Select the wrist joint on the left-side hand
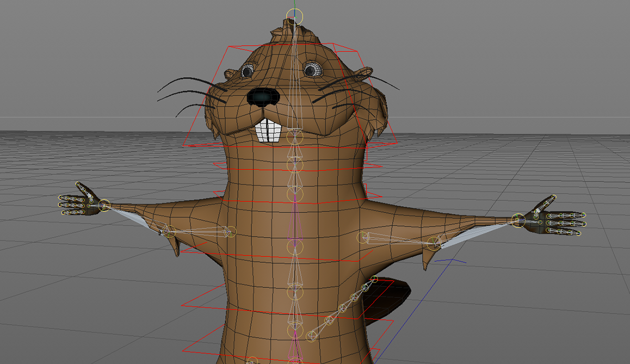The image size is (630, 364). 104,205
